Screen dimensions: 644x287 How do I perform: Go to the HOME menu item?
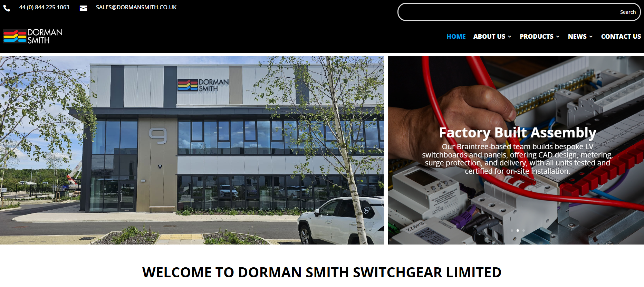tap(456, 36)
